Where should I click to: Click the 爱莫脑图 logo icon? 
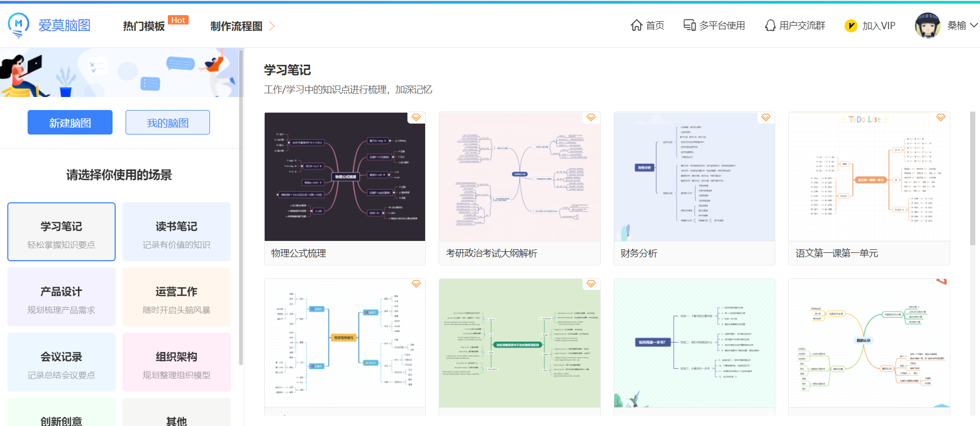click(19, 26)
